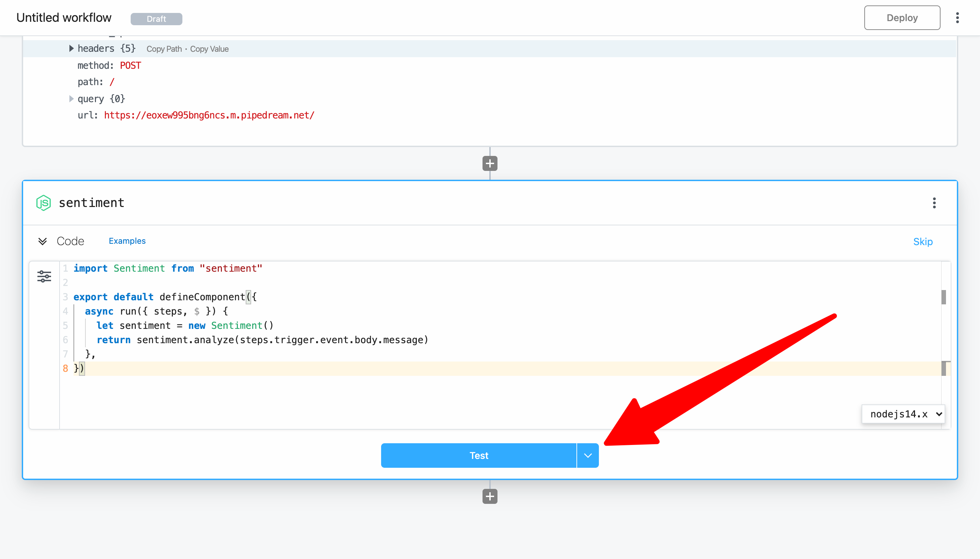Open the Test button dropdown arrow
The width and height of the screenshot is (980, 559).
pos(587,456)
